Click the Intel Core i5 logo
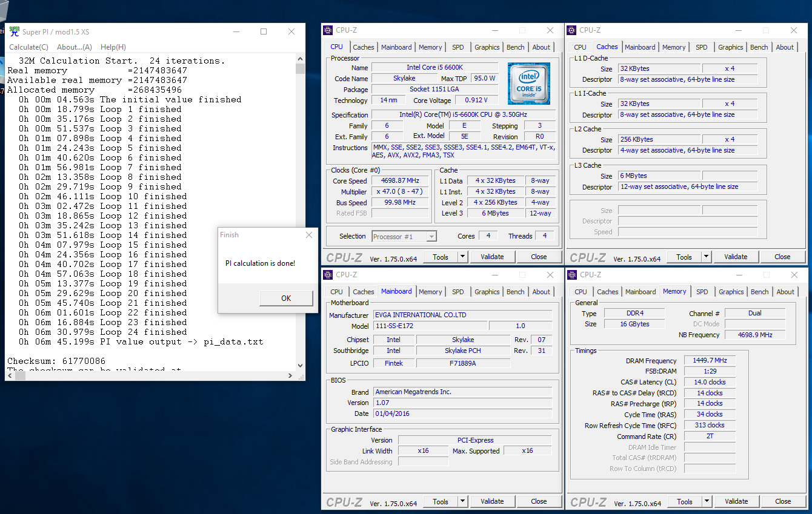Screen dimensions: 812x514 tap(529, 84)
